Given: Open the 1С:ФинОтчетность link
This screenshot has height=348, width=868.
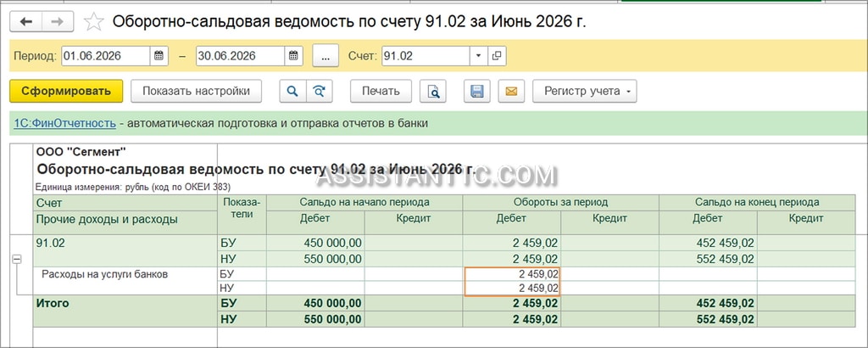Looking at the screenshot, I should [x=64, y=123].
